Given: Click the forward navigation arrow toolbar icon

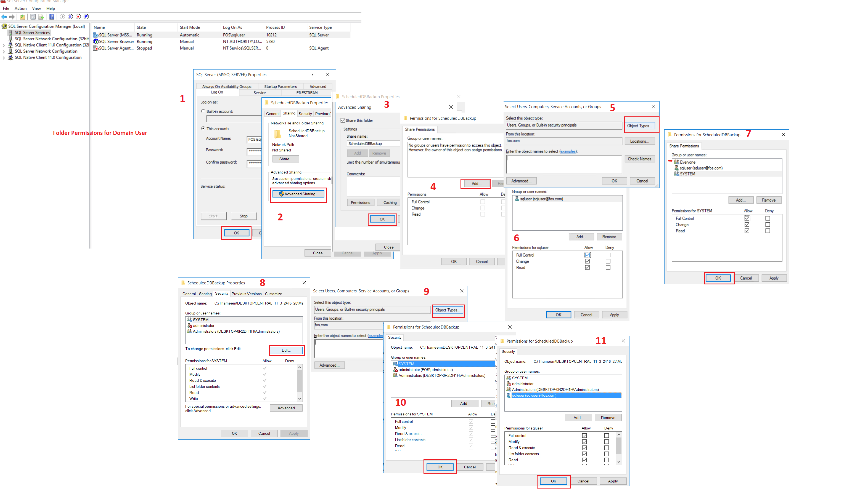Looking at the screenshot, I should pos(12,17).
